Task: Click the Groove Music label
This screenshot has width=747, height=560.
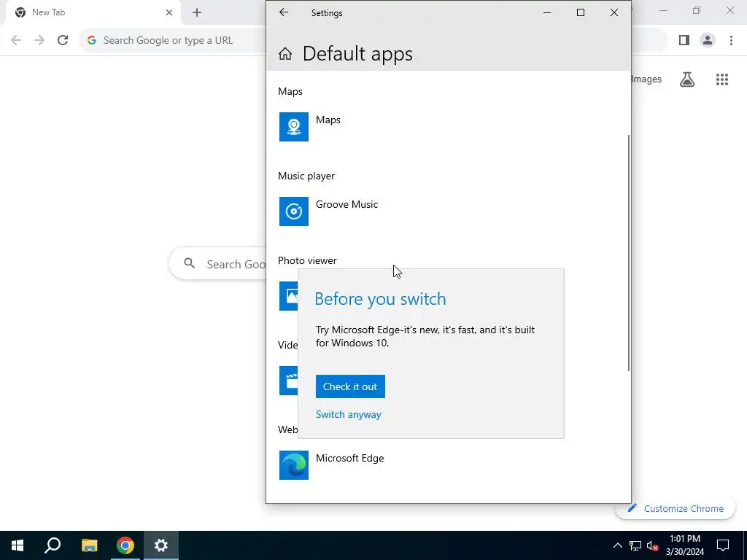Action: (x=347, y=205)
